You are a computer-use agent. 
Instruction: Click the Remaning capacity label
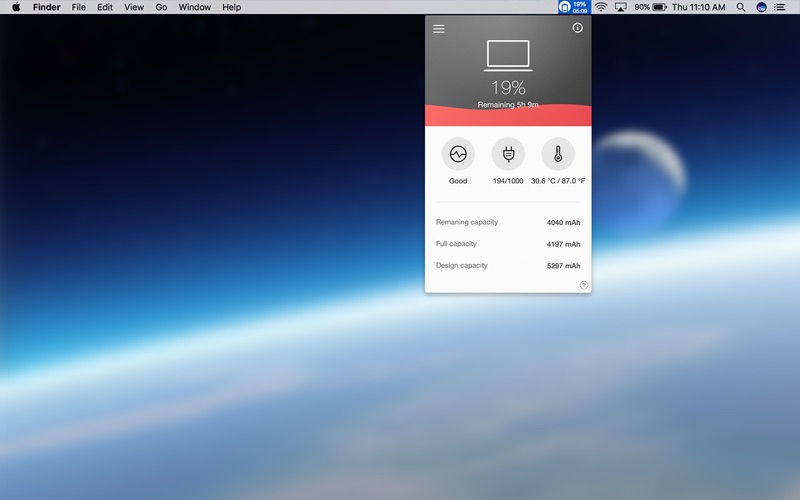467,222
